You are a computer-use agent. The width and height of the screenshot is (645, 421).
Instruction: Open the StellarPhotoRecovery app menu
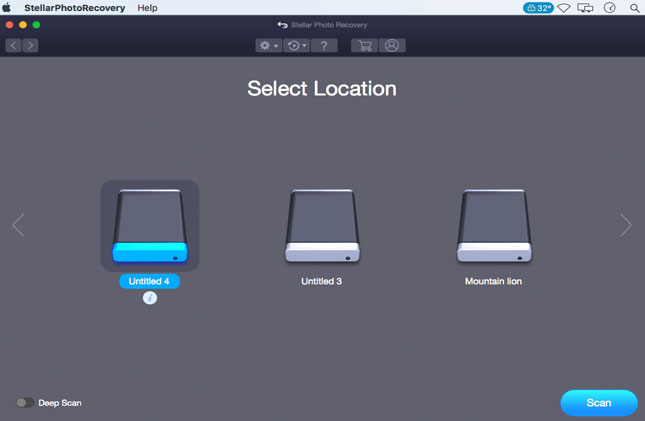pos(74,8)
